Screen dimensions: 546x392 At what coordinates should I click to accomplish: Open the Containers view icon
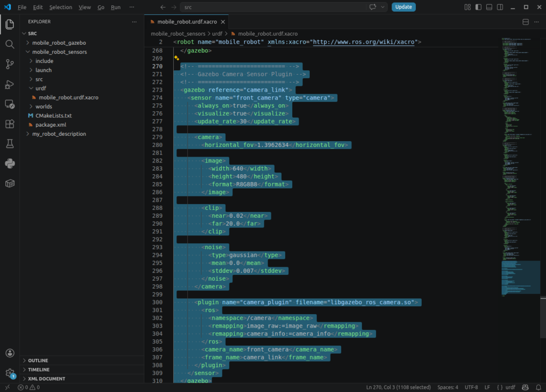tap(10, 183)
